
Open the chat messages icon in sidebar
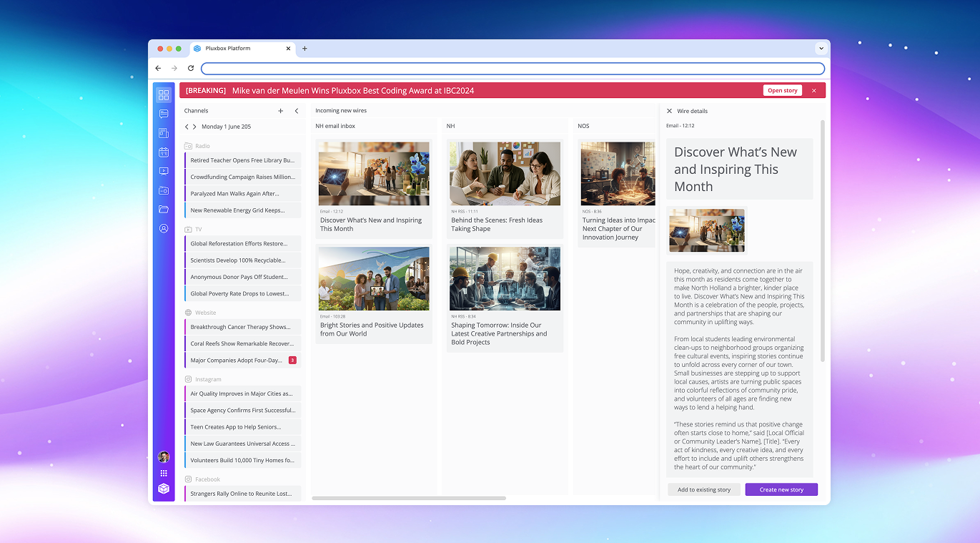click(x=164, y=114)
